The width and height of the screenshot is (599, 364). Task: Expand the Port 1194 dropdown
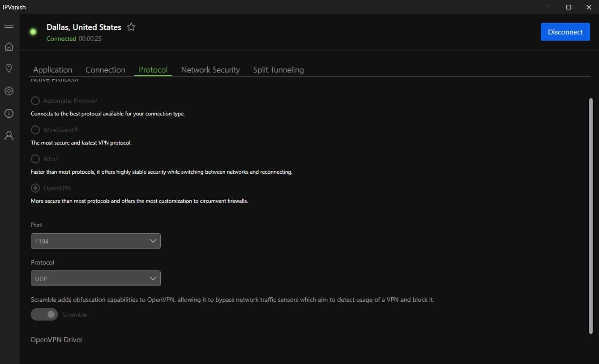[95, 241]
